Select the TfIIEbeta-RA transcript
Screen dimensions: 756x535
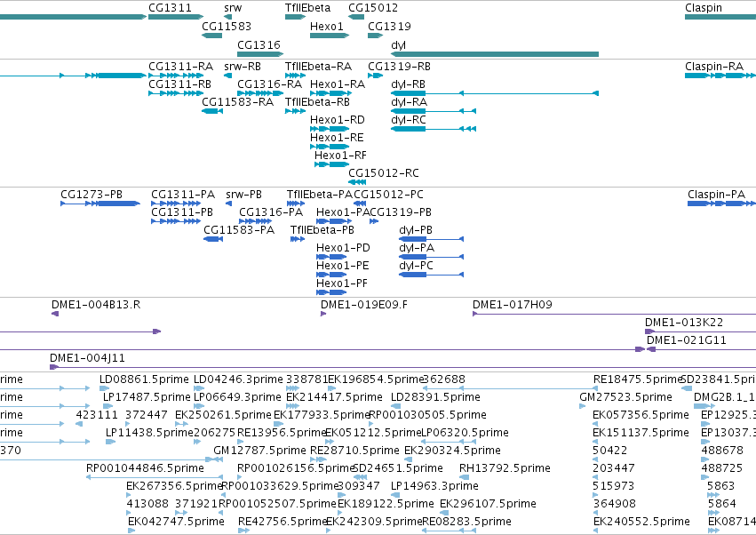click(x=295, y=76)
